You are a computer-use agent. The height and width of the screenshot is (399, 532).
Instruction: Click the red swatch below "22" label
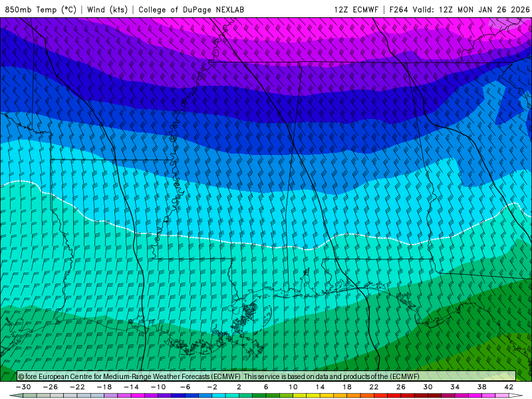point(380,396)
